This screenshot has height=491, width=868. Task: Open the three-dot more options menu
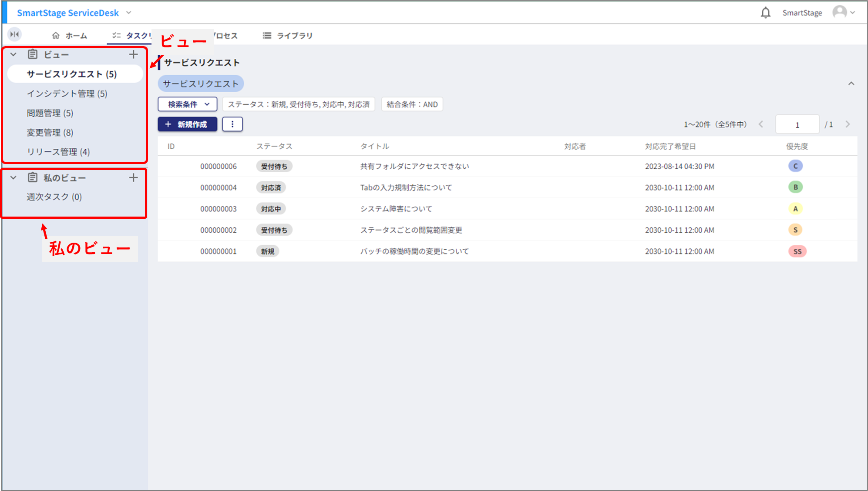coord(232,124)
